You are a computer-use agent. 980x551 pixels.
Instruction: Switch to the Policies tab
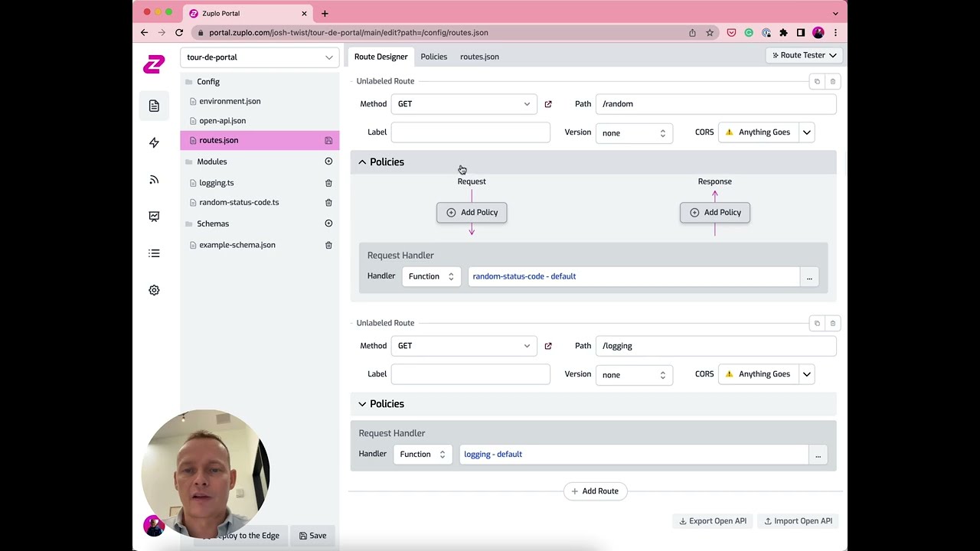(x=433, y=57)
